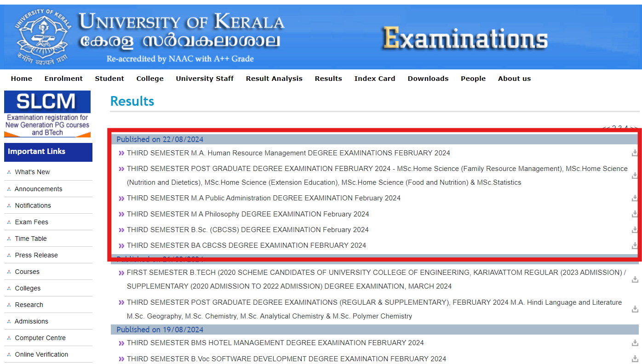Open the Third Semester BA CBCSS result link
This screenshot has width=642, height=364.
click(x=246, y=245)
